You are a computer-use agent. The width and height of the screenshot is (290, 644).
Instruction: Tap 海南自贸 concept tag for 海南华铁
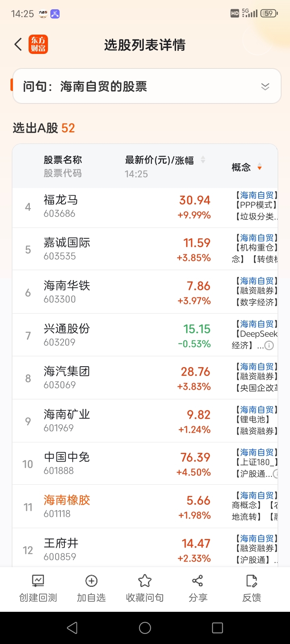pyautogui.click(x=257, y=281)
